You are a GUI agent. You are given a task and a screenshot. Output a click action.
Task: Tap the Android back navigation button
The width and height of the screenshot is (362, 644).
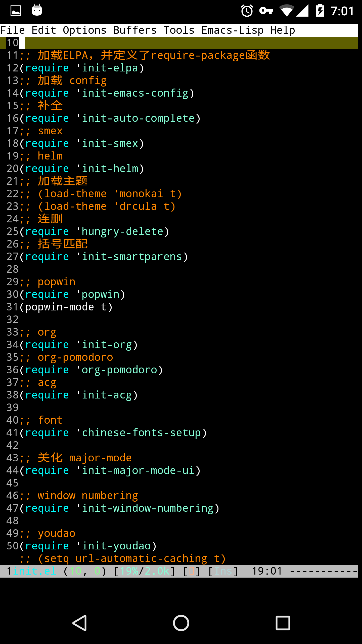pos(80,623)
